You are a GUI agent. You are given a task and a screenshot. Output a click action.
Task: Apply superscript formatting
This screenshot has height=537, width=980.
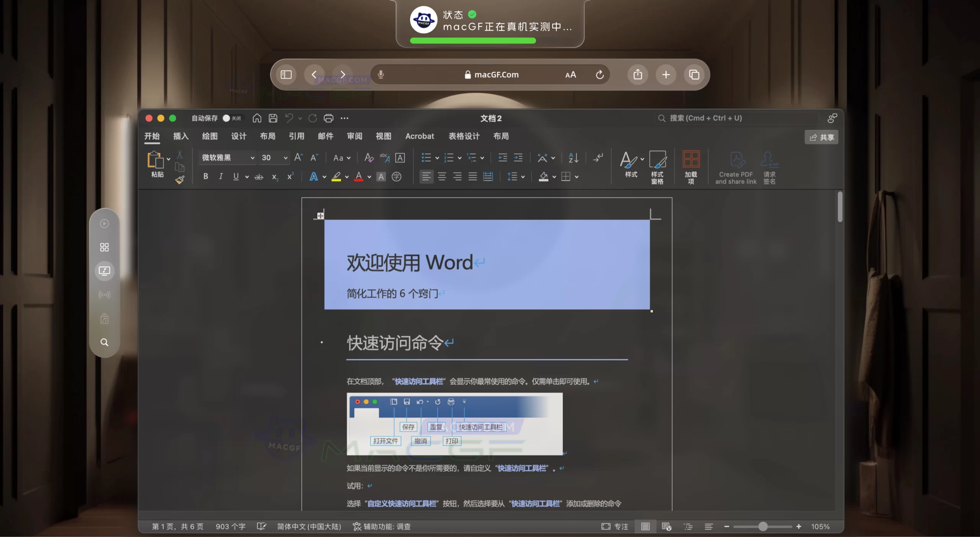coord(290,176)
